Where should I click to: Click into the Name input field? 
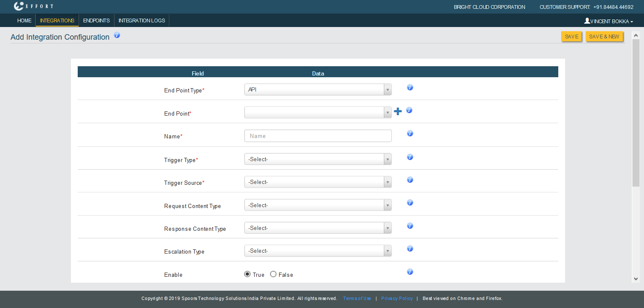tap(318, 136)
